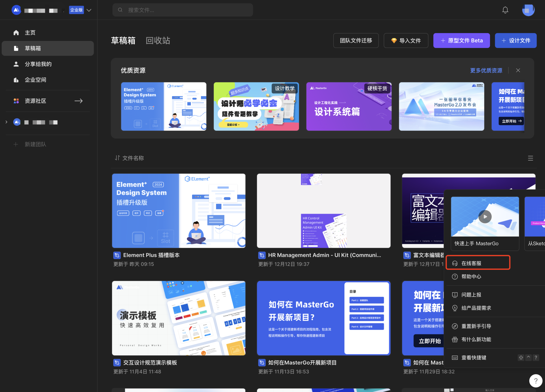Click the sort arrows icon beside 文件名称
This screenshot has height=392, width=545.
coord(117,158)
